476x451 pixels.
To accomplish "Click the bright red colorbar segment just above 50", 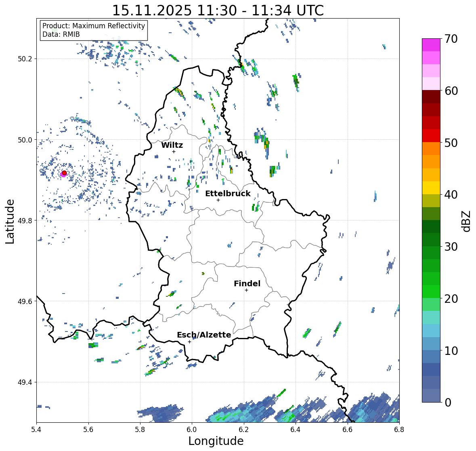I will point(431,136).
